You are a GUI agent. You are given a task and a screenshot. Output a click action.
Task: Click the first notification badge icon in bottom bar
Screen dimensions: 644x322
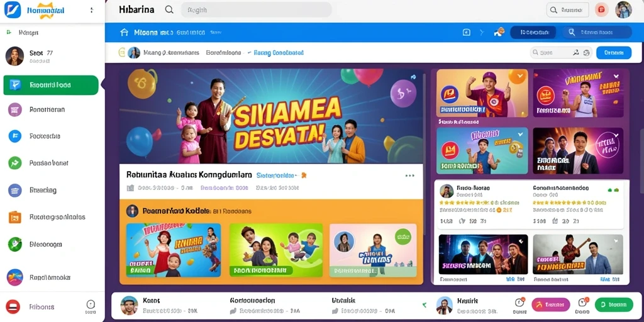click(519, 303)
